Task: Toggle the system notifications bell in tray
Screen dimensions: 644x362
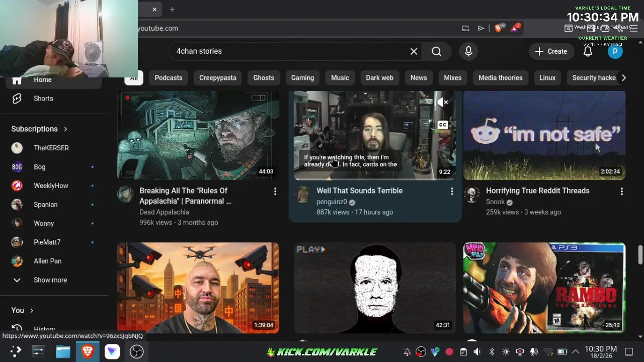Action: coord(407,352)
